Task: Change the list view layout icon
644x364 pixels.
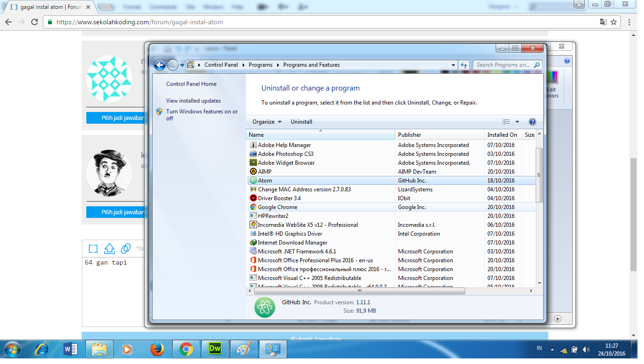Action: (x=506, y=122)
